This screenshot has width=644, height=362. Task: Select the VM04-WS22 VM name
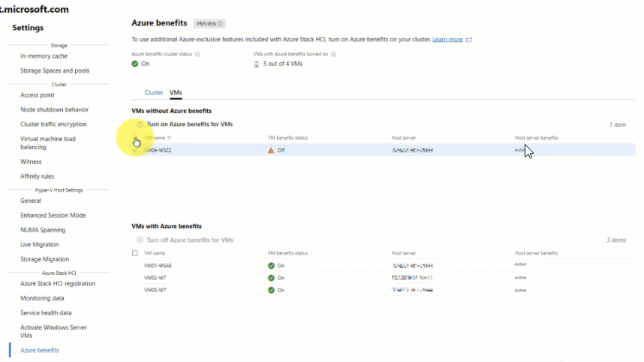coord(158,150)
